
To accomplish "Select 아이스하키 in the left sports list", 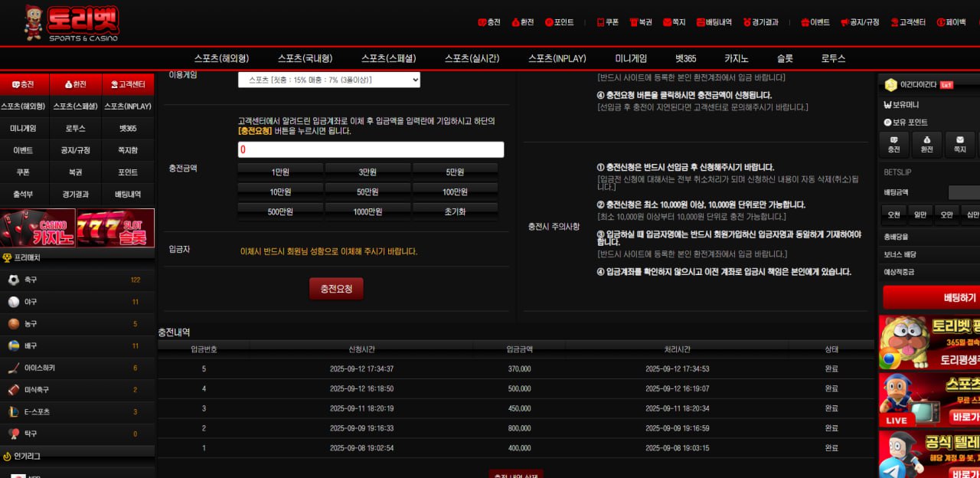I will [14, 368].
